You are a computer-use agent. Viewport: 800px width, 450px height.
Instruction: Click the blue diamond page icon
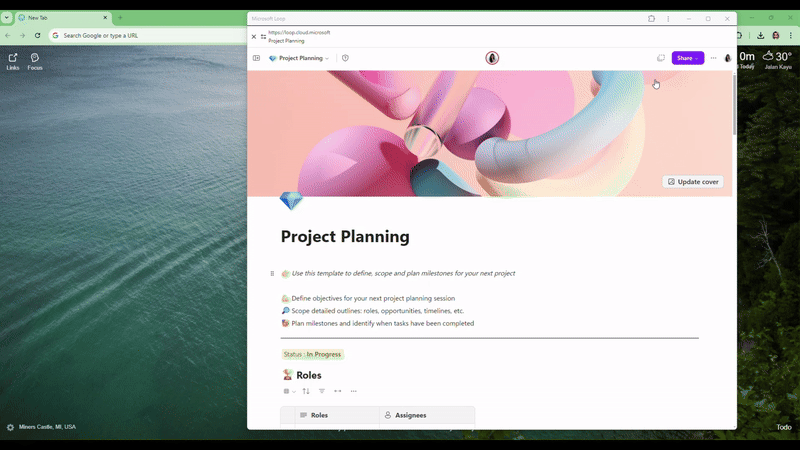(x=291, y=202)
